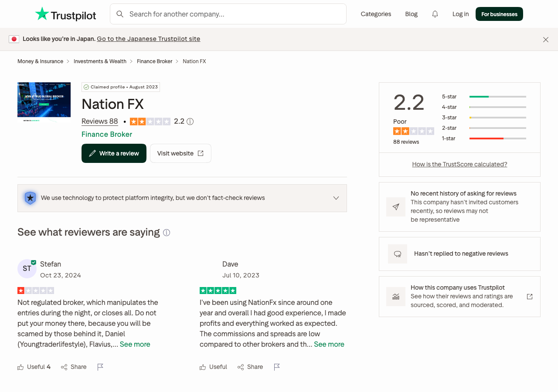The image size is (558, 392).
Task: Expand Dave's review with See more
Action: click(x=329, y=344)
